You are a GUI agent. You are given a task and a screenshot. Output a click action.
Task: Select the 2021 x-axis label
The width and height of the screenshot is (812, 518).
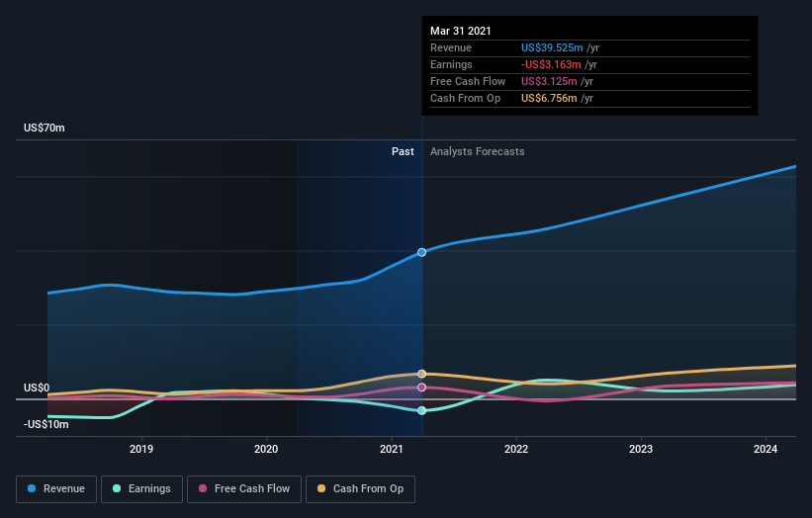391,449
